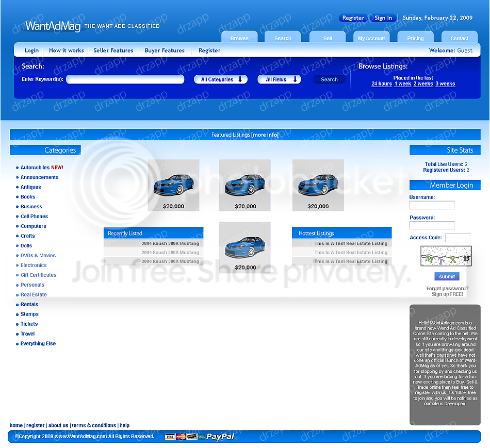Open the Announcements category

(39, 177)
